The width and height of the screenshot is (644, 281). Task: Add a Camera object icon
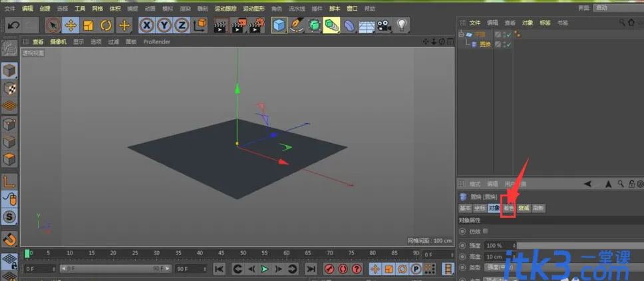385,26
